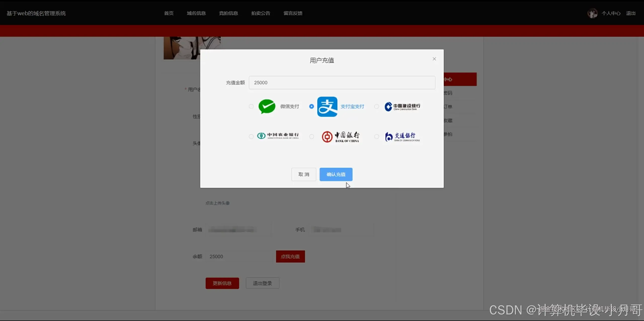Open the 留言反馈 navigation item

click(293, 13)
